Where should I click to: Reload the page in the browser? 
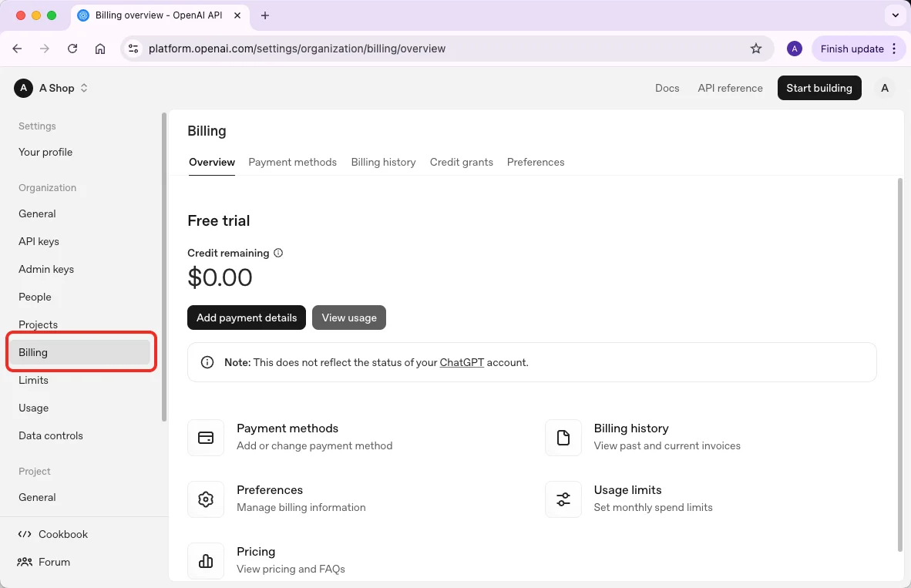[x=72, y=49]
